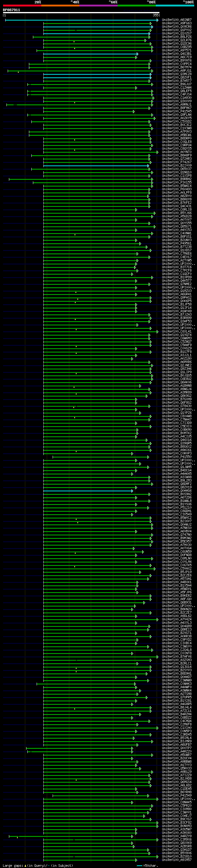The height and width of the screenshot is (868, 197).
Task: Click the UniRef100_Q3MCZ8 label
Action: click(177, 74)
